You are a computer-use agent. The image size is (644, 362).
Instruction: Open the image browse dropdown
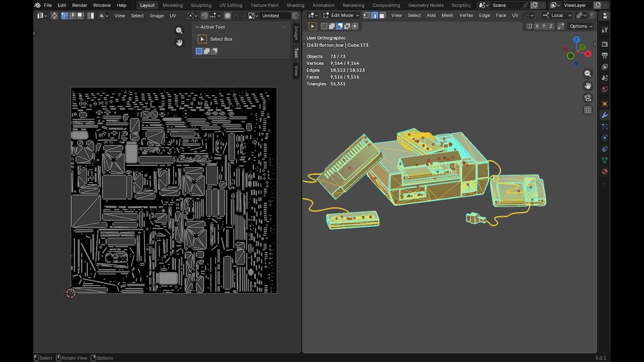point(253,16)
